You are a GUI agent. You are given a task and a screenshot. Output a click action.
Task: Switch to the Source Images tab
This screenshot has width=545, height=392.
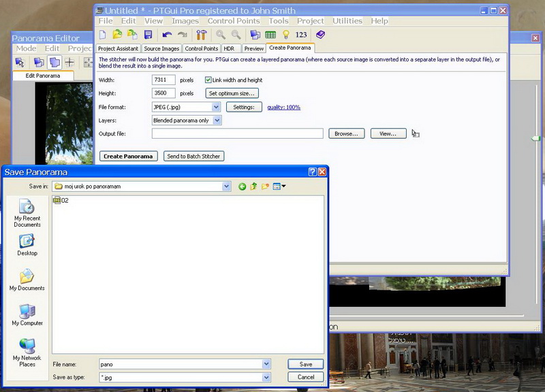pos(161,48)
